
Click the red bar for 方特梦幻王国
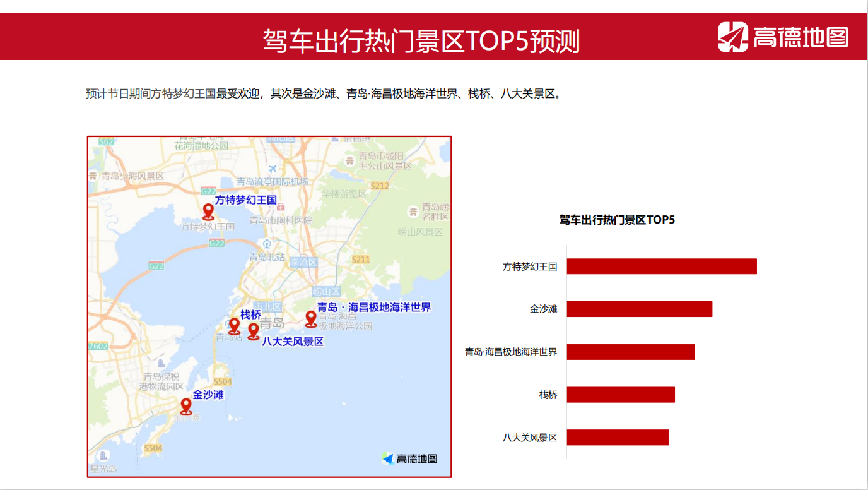(x=662, y=266)
